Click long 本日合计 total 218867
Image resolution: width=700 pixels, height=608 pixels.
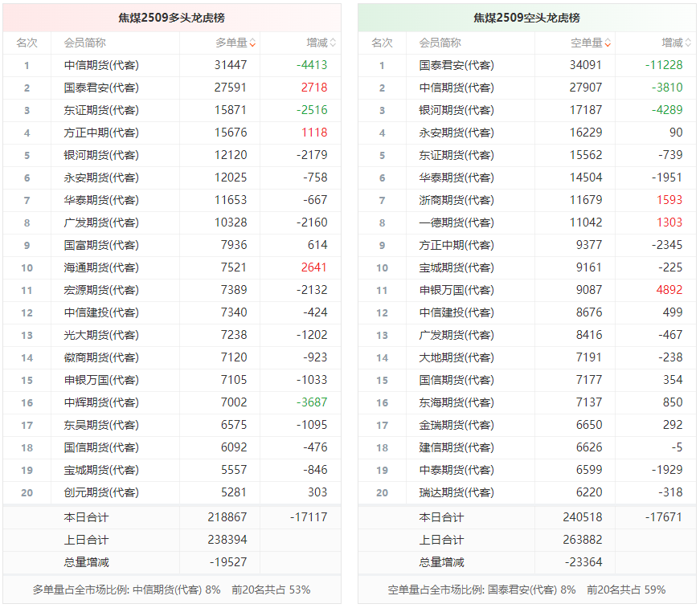tap(227, 517)
